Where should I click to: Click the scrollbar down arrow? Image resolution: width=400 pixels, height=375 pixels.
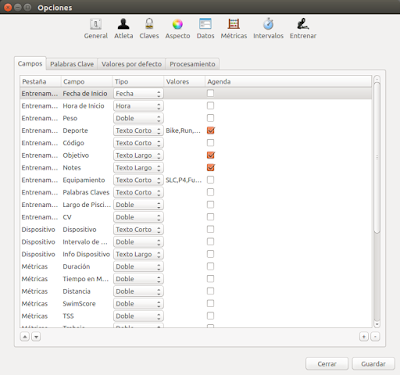[x=377, y=324]
